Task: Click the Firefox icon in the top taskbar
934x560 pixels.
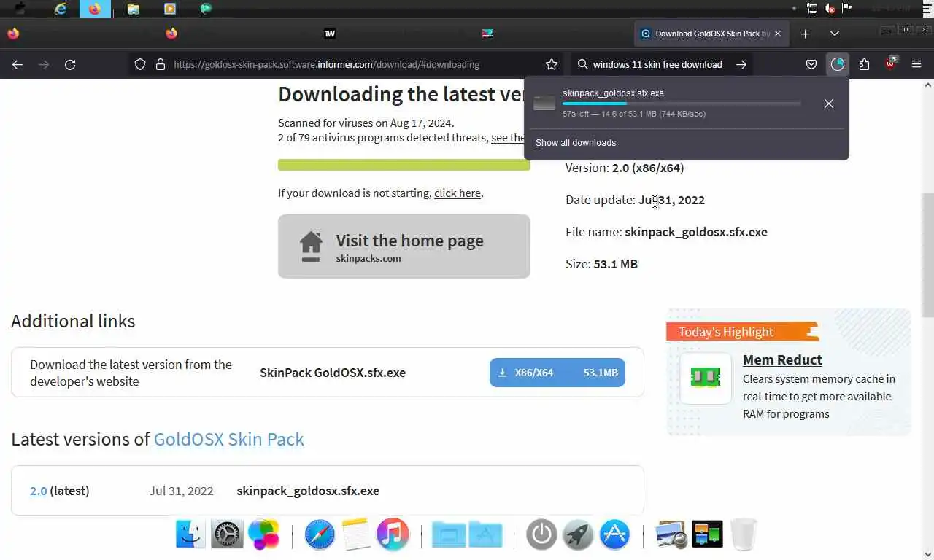Action: [95, 9]
